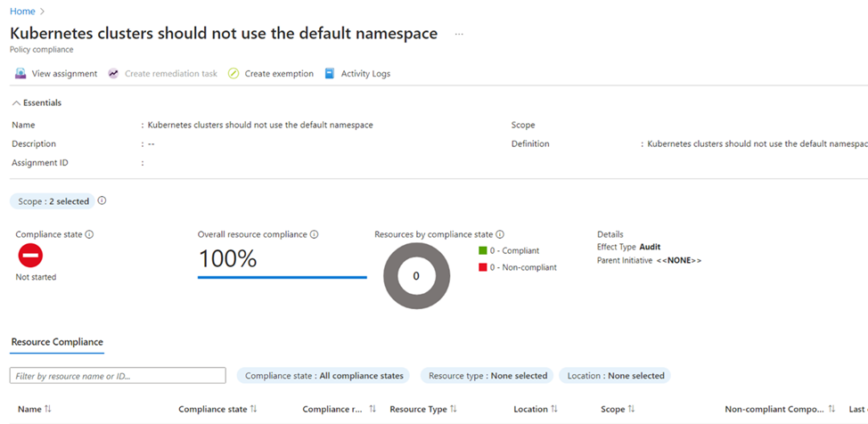This screenshot has width=868, height=424.
Task: Click the compliance donut chart
Action: pyautogui.click(x=416, y=275)
